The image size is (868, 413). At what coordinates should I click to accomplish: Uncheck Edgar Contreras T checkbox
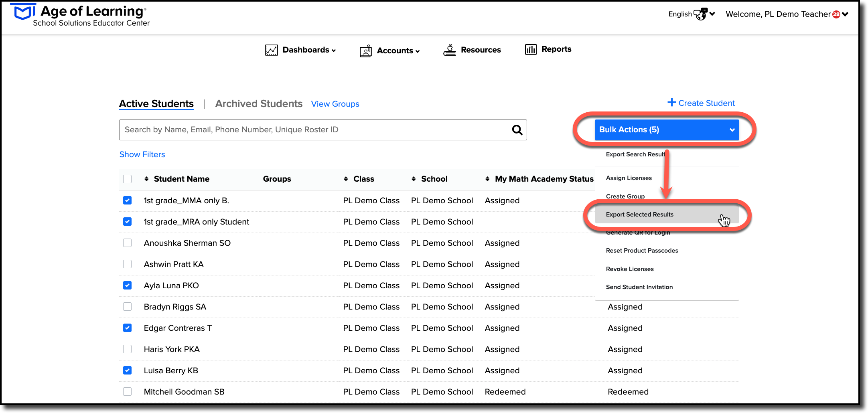tap(128, 328)
